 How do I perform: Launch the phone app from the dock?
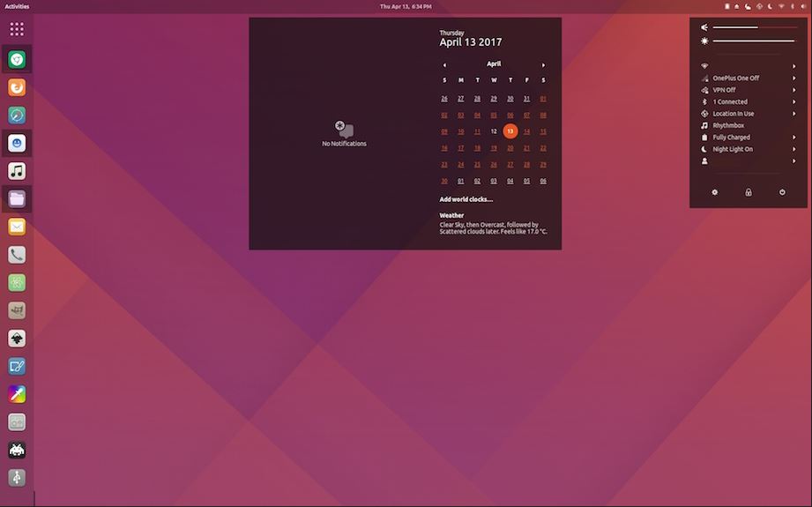coord(17,255)
